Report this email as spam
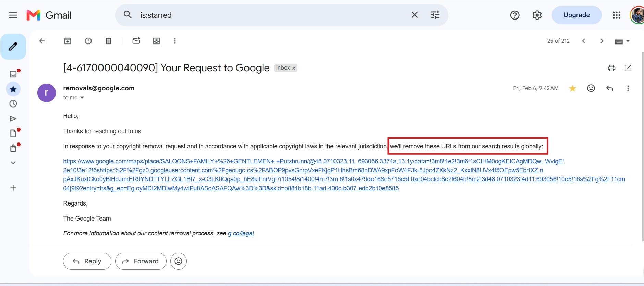Image resolution: width=644 pixels, height=286 pixels. click(88, 41)
